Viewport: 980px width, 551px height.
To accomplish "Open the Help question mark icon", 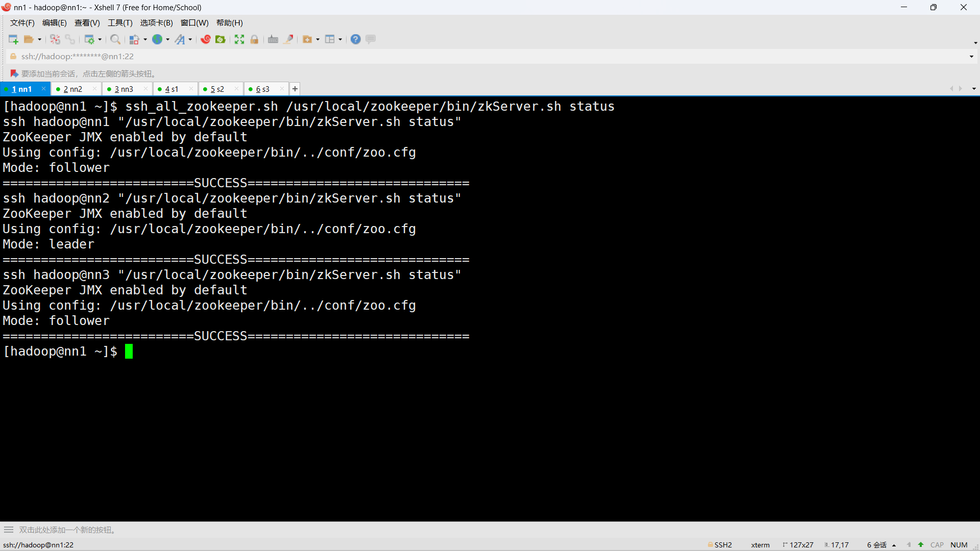I will [356, 39].
